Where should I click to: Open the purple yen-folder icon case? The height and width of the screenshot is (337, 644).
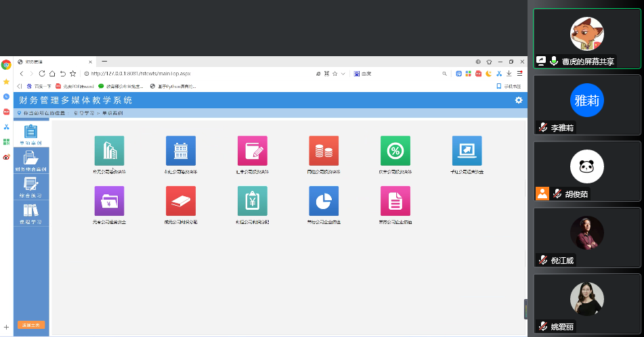tap(109, 200)
